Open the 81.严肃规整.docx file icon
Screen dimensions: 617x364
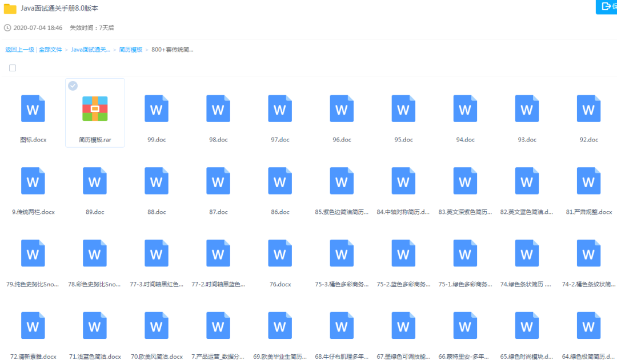[x=589, y=181]
